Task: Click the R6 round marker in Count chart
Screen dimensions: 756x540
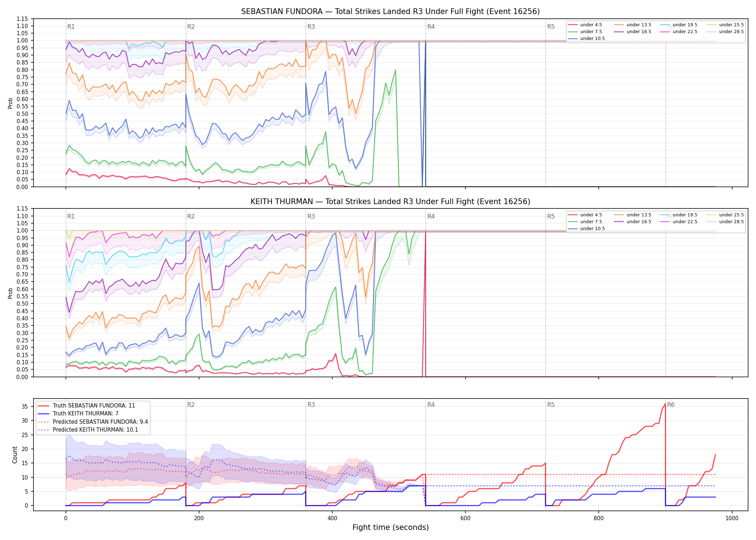Action: (671, 405)
